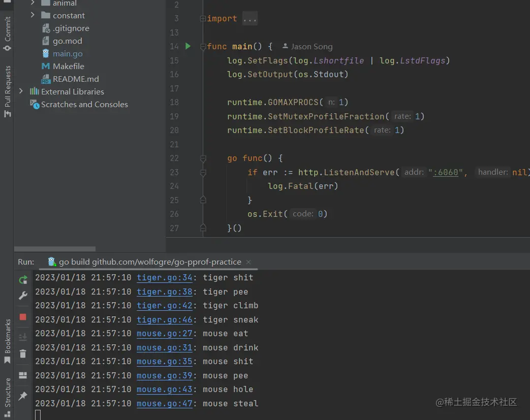Expand the folded import block
The height and width of the screenshot is (420, 530).
(x=250, y=19)
